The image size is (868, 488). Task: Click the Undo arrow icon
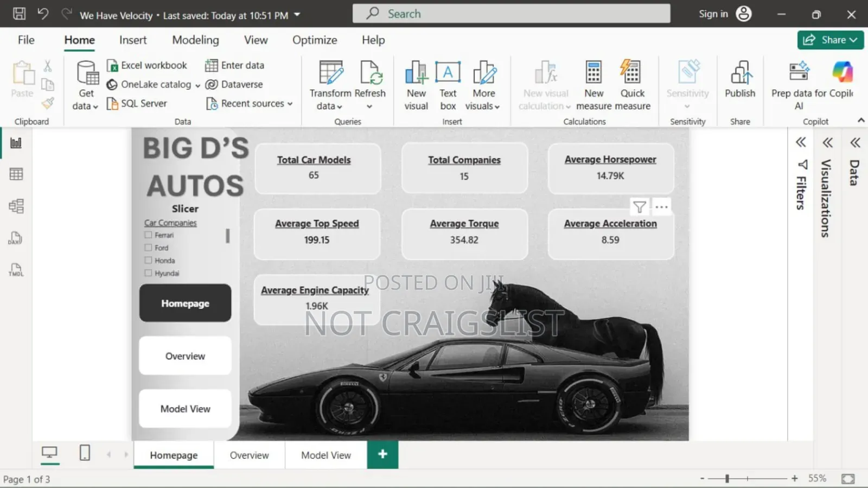[x=43, y=14]
